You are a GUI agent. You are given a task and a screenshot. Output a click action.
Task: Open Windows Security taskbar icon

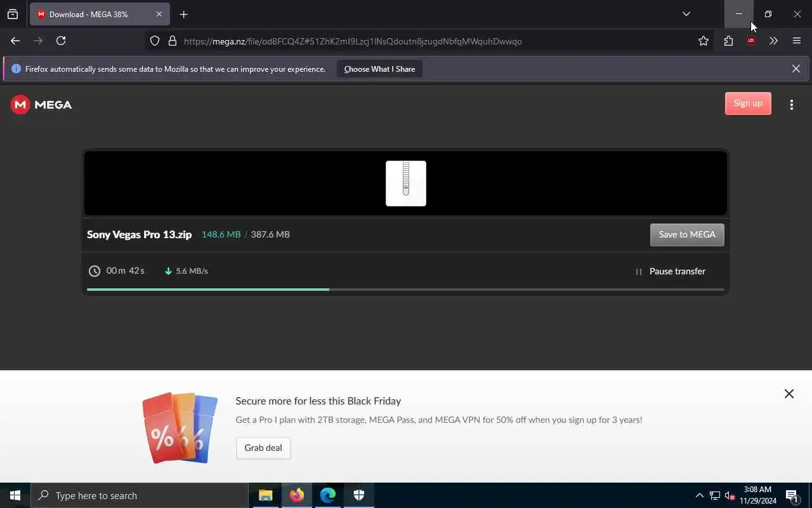click(359, 495)
